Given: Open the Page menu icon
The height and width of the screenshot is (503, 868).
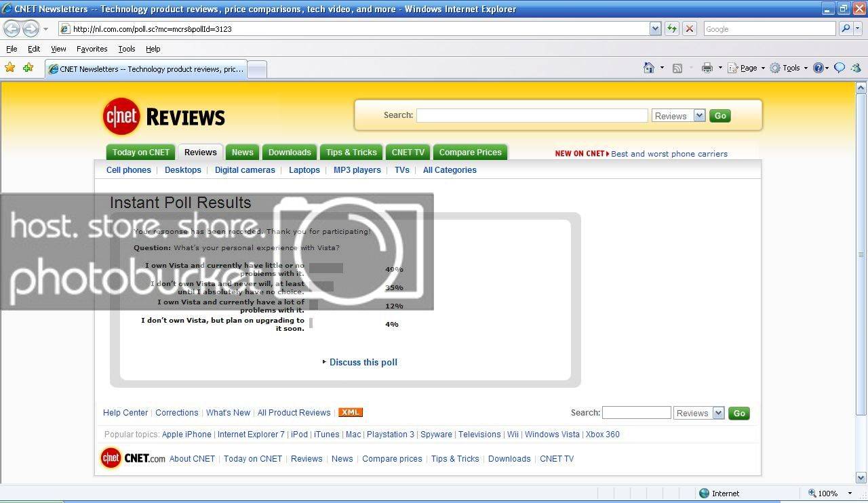Looking at the screenshot, I should [732, 68].
